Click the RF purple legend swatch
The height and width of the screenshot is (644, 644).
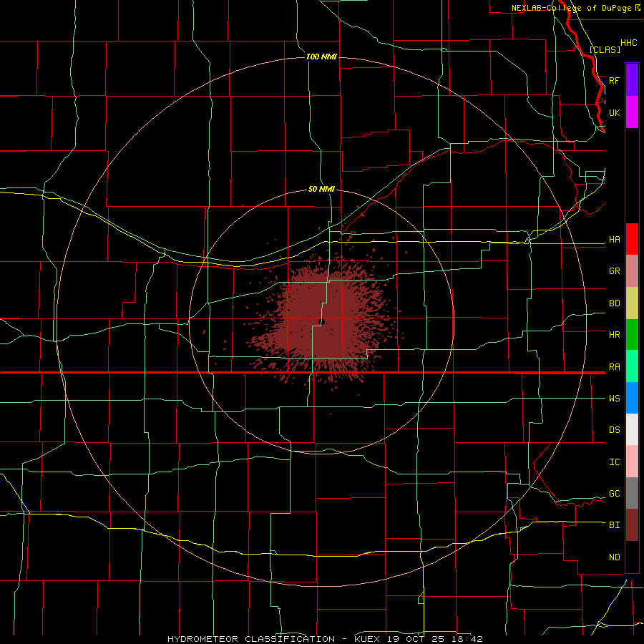click(632, 80)
